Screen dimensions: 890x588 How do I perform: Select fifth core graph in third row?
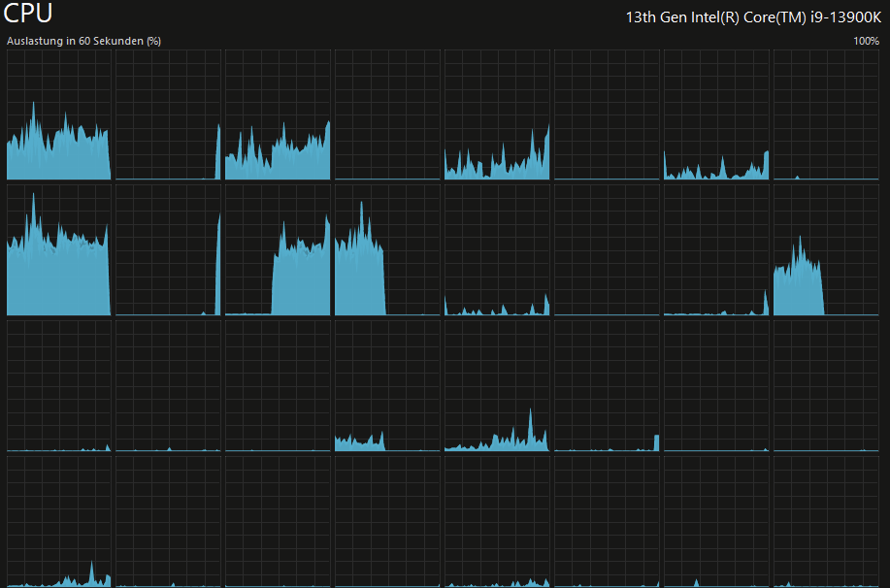pos(497,386)
